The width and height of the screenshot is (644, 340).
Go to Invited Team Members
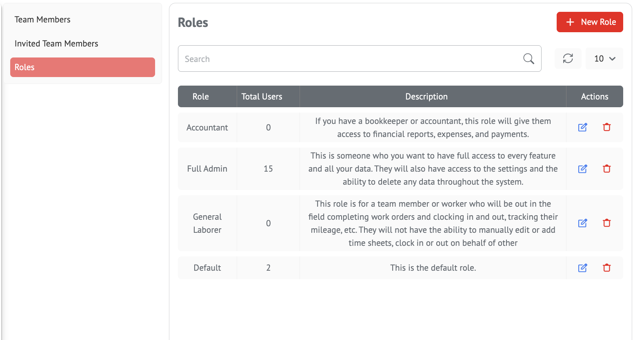click(56, 44)
